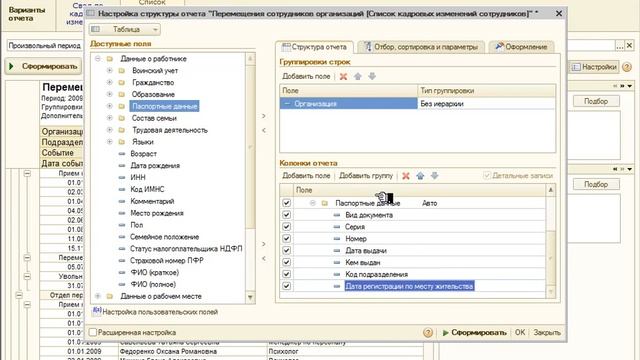This screenshot has width=640, height=360.
Task: Select Семейное положение field
Action: coord(164,237)
